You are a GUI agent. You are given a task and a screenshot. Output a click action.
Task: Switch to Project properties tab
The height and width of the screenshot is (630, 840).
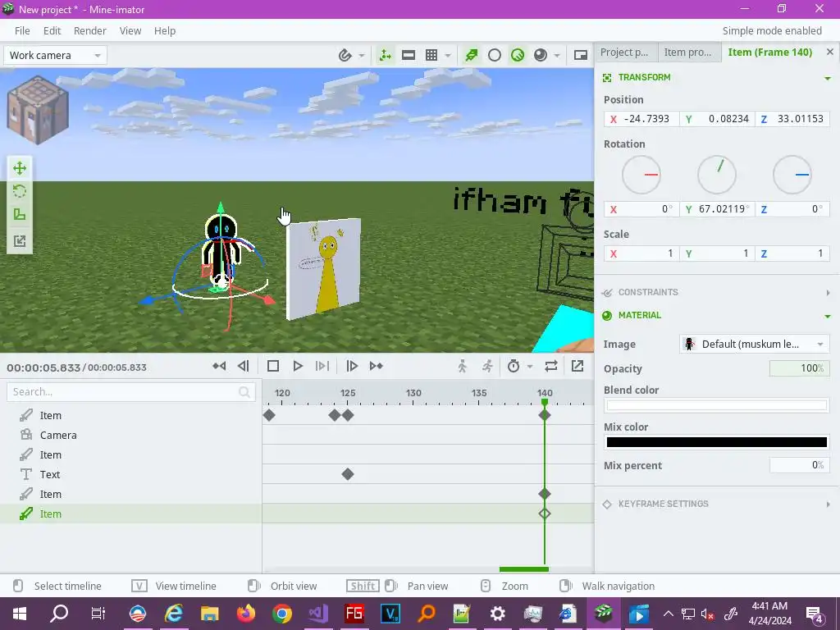click(625, 52)
